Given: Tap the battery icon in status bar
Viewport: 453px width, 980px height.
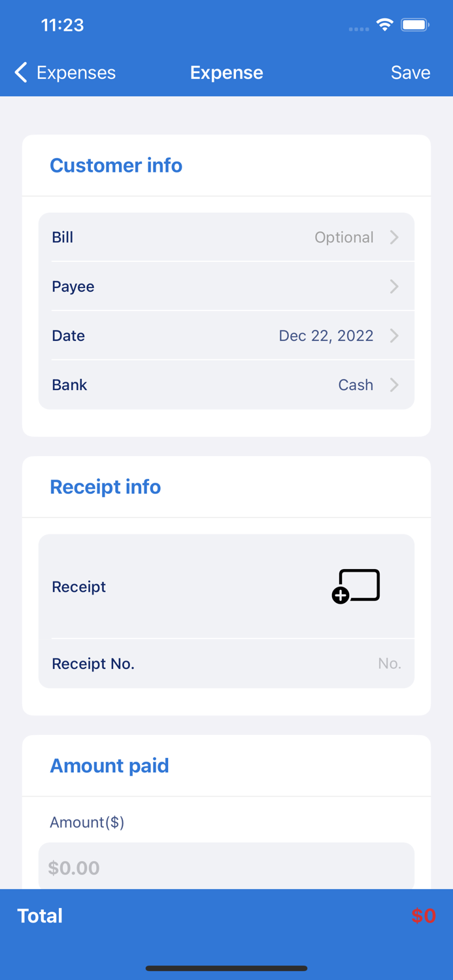Looking at the screenshot, I should 414,25.
